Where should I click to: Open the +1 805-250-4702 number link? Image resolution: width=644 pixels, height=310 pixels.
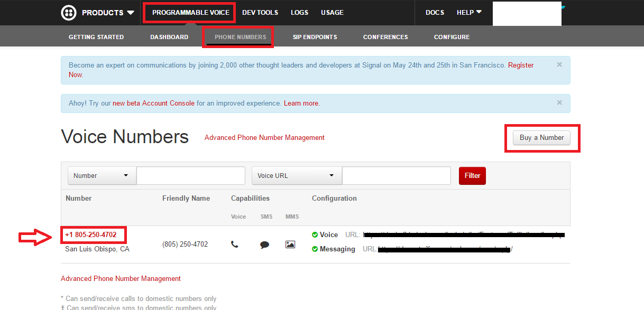tap(90, 234)
